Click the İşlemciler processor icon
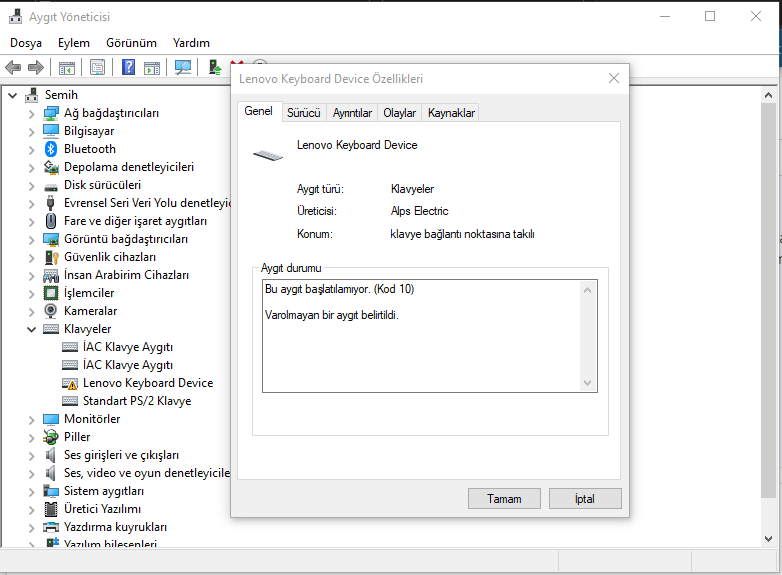 [x=51, y=293]
